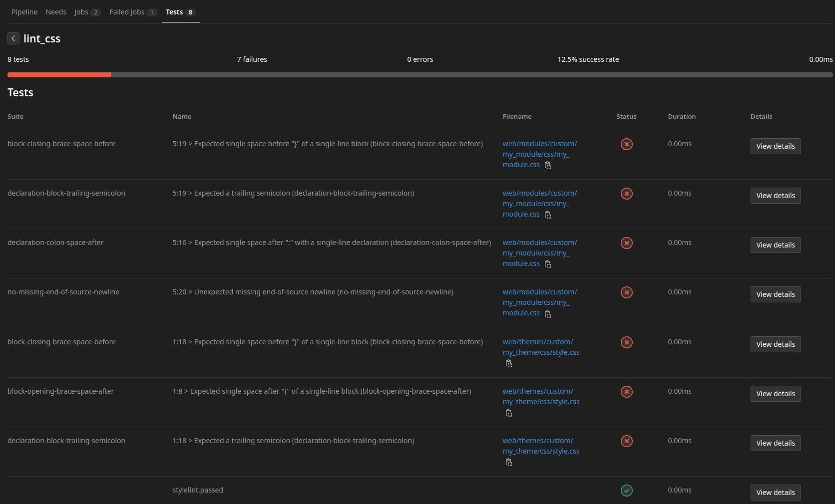The image size is (835, 504).
Task: Click 'block-opening-brace-space-after' suite name
Action: coord(61,391)
